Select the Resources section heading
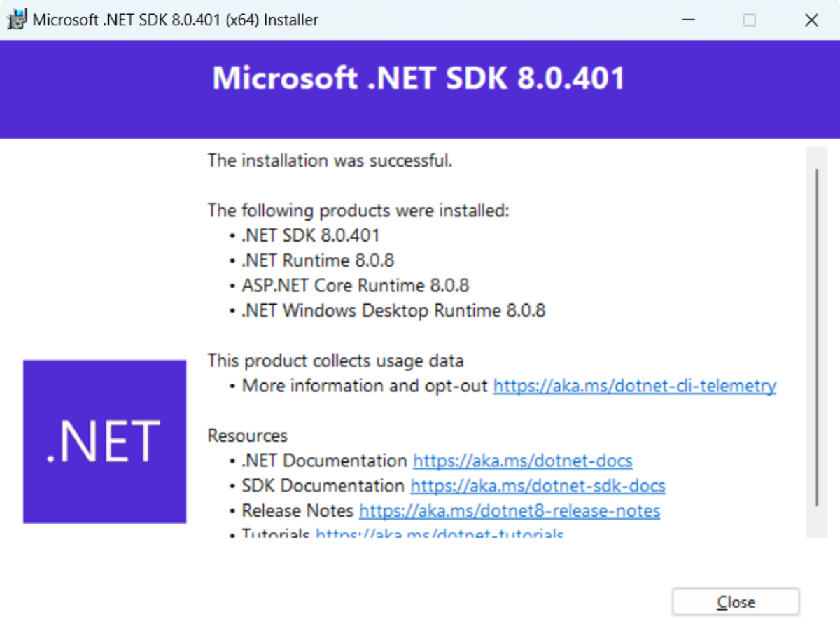The height and width of the screenshot is (626, 840). point(247,435)
